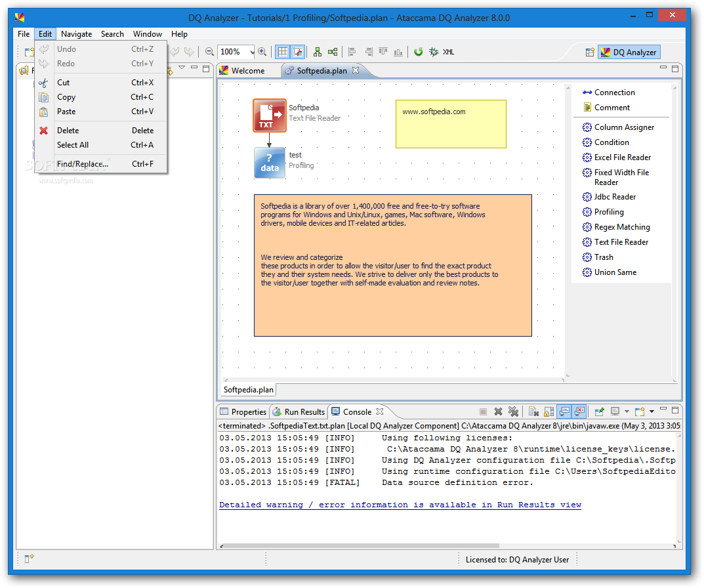
Task: Toggle the snap to geometry button
Action: pyautogui.click(x=298, y=52)
